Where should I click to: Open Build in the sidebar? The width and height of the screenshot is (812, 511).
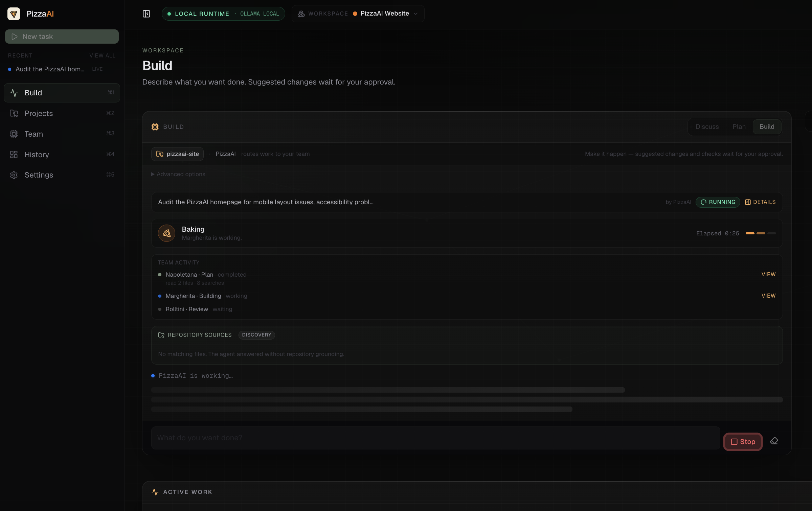(x=62, y=93)
